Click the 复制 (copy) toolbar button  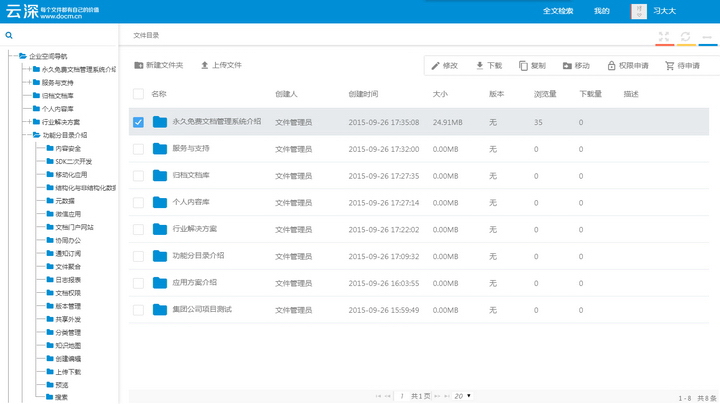tap(532, 66)
